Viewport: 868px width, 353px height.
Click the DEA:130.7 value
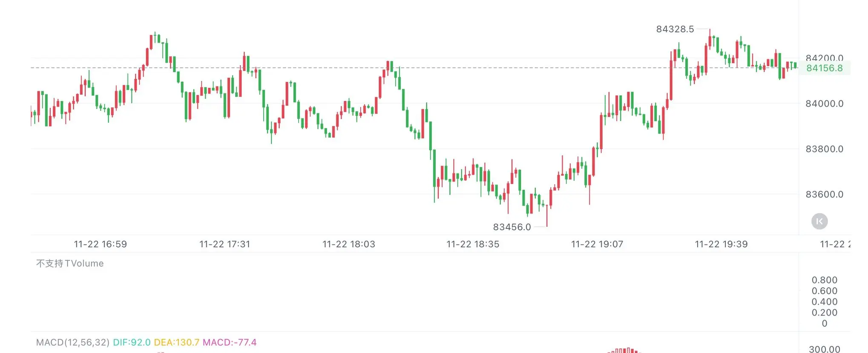[176, 342]
